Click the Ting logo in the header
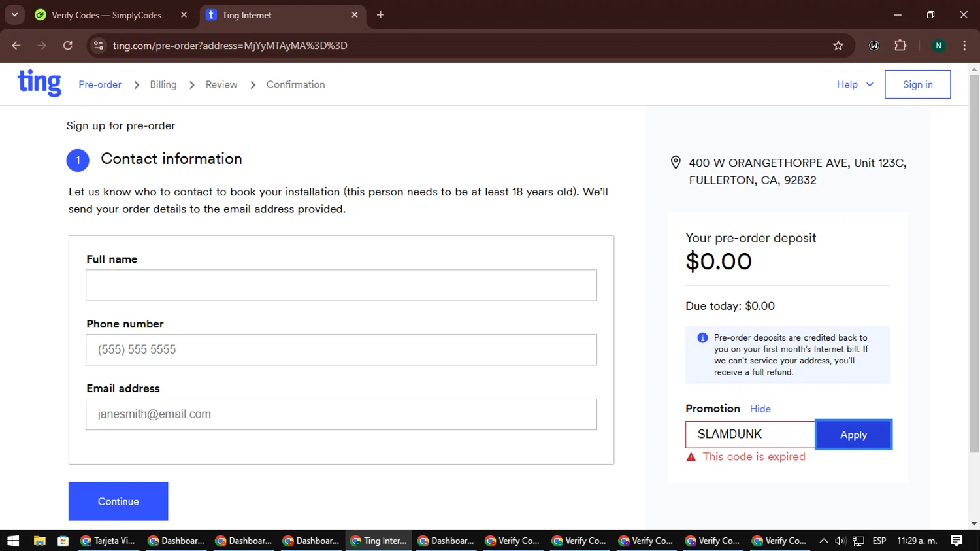This screenshot has height=551, width=980. coord(39,83)
